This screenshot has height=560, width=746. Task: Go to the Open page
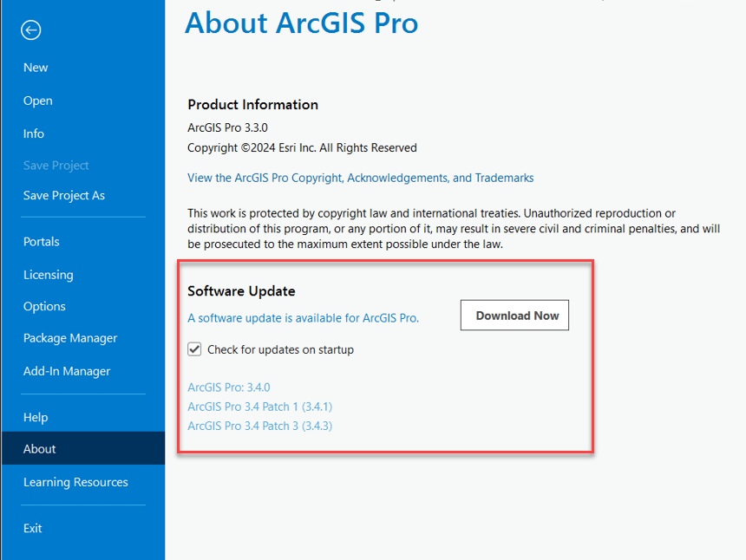click(x=37, y=101)
